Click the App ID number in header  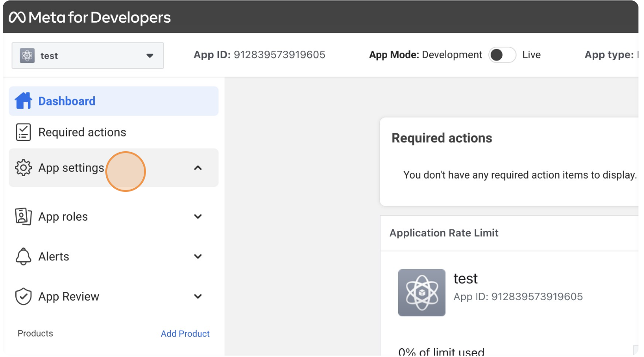[279, 55]
